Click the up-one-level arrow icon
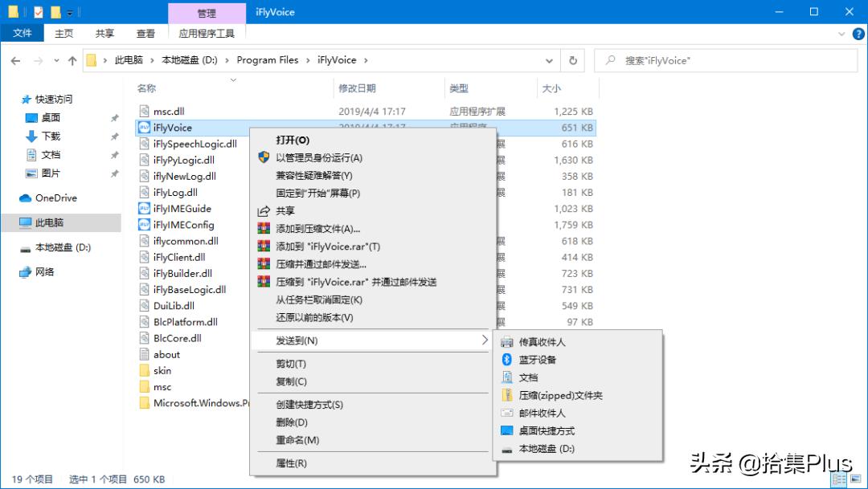The height and width of the screenshot is (489, 868). tap(73, 59)
